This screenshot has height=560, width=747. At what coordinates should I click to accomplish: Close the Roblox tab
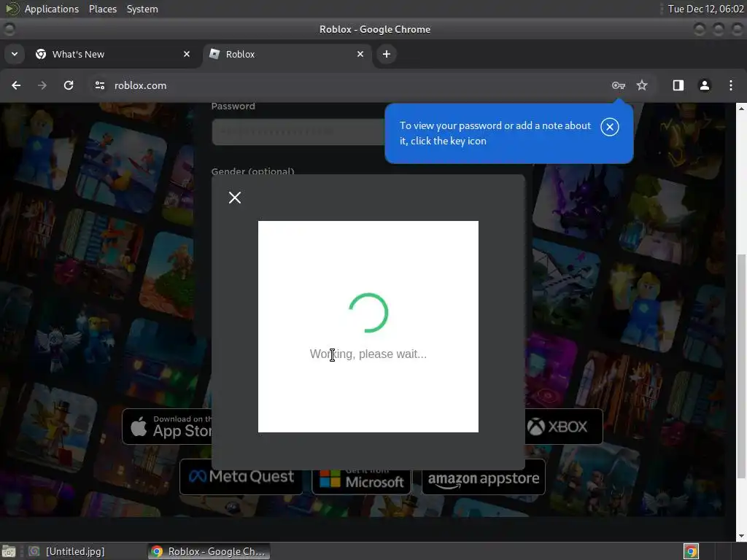pos(360,54)
